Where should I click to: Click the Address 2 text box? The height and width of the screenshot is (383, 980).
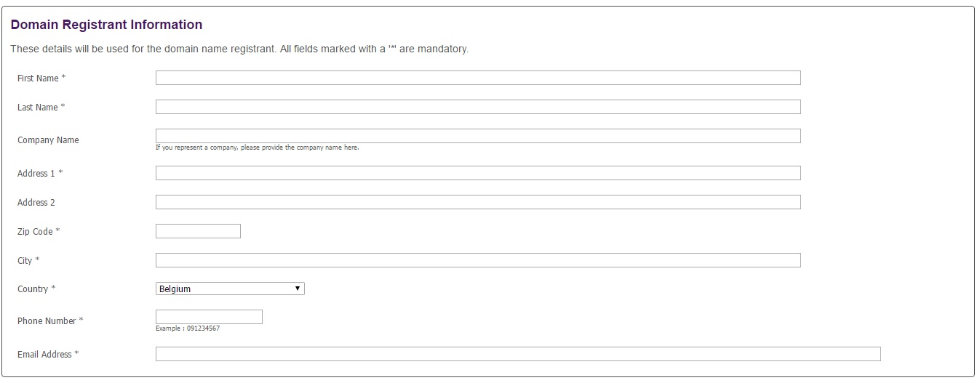pos(477,202)
